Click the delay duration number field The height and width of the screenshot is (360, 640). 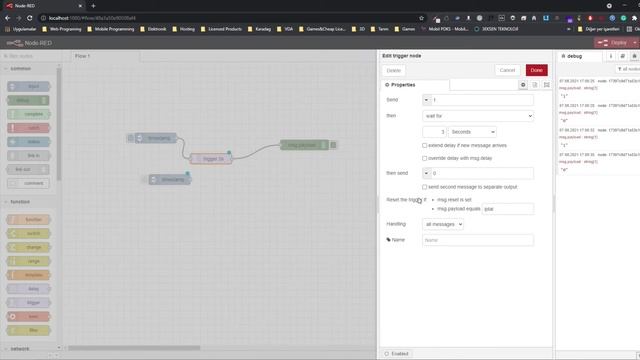[x=434, y=132]
